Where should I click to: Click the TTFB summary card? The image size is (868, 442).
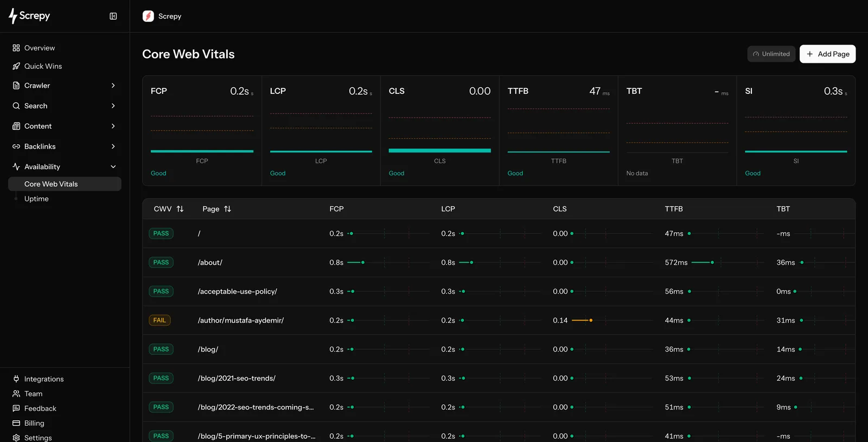558,131
